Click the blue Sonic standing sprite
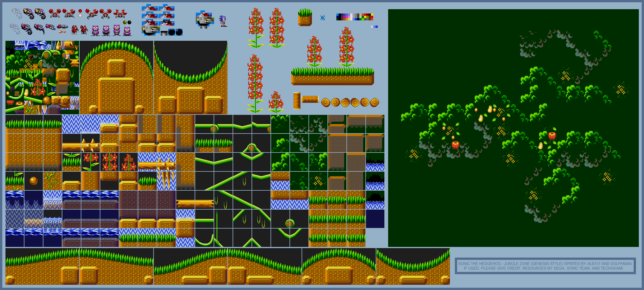The image size is (644, 290). 223,21
